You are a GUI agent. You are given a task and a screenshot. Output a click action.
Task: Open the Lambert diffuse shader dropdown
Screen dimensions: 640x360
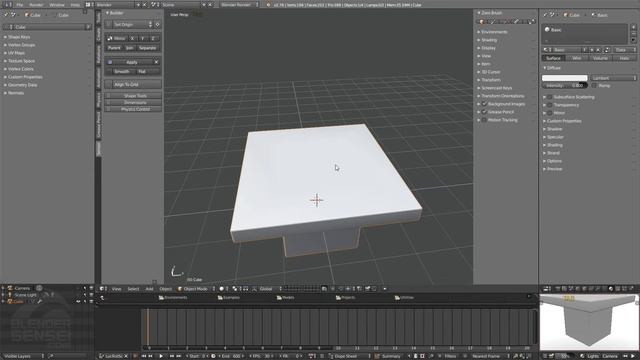point(613,78)
